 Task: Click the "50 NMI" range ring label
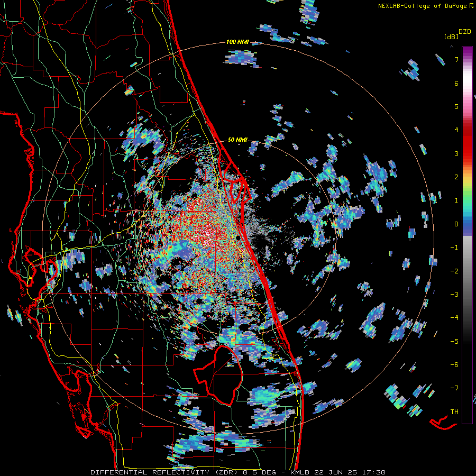(237, 140)
